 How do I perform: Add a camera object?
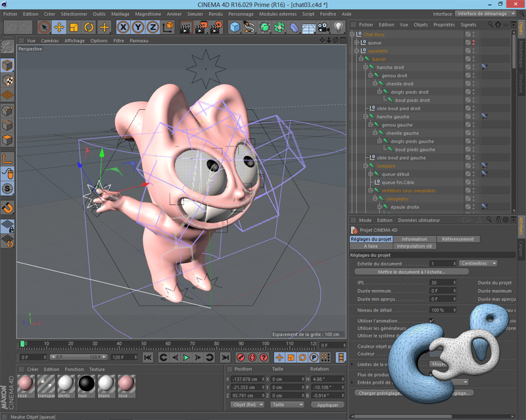tap(323, 27)
